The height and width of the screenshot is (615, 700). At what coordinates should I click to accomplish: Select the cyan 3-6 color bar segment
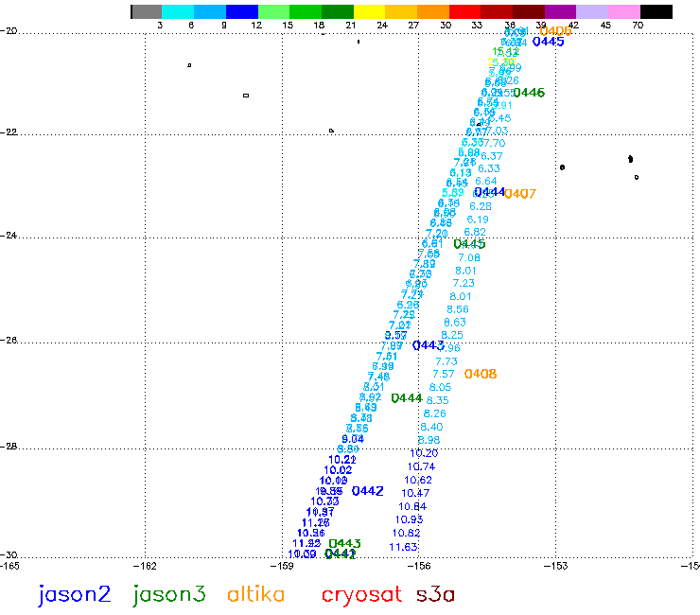pyautogui.click(x=178, y=11)
